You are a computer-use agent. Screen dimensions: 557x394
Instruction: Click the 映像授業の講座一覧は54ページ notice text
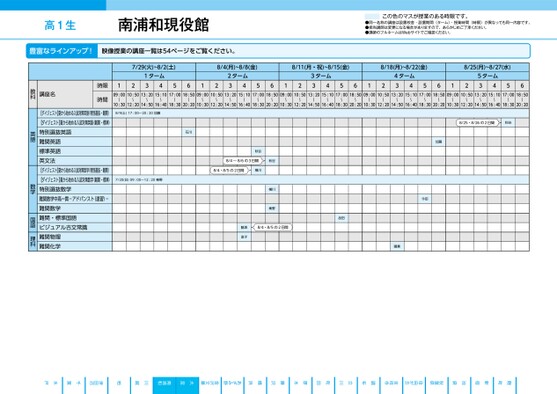(x=169, y=51)
